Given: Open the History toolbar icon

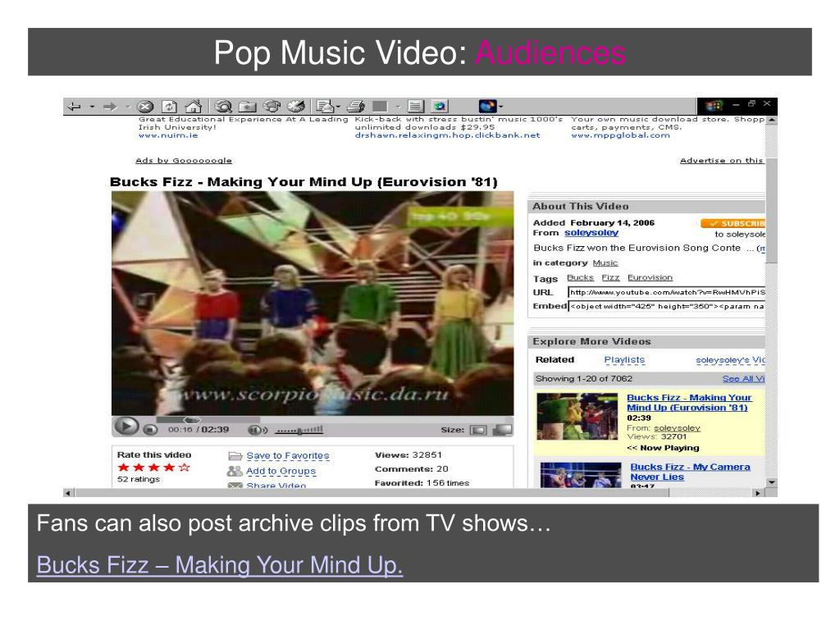Looking at the screenshot, I should coord(295,107).
